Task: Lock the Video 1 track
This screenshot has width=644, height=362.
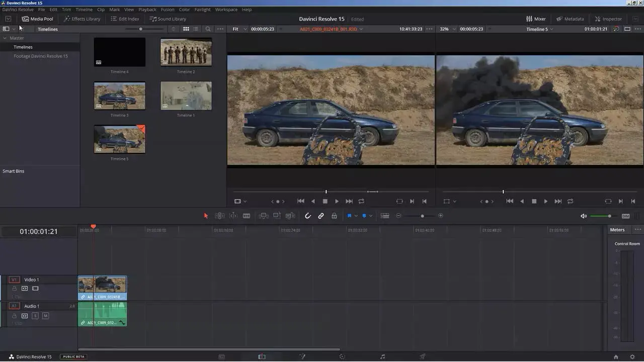Action: click(14, 289)
